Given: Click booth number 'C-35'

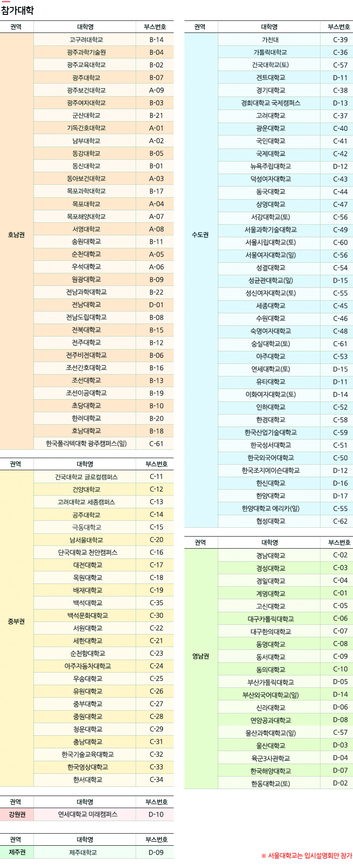Looking at the screenshot, I should [x=157, y=603].
